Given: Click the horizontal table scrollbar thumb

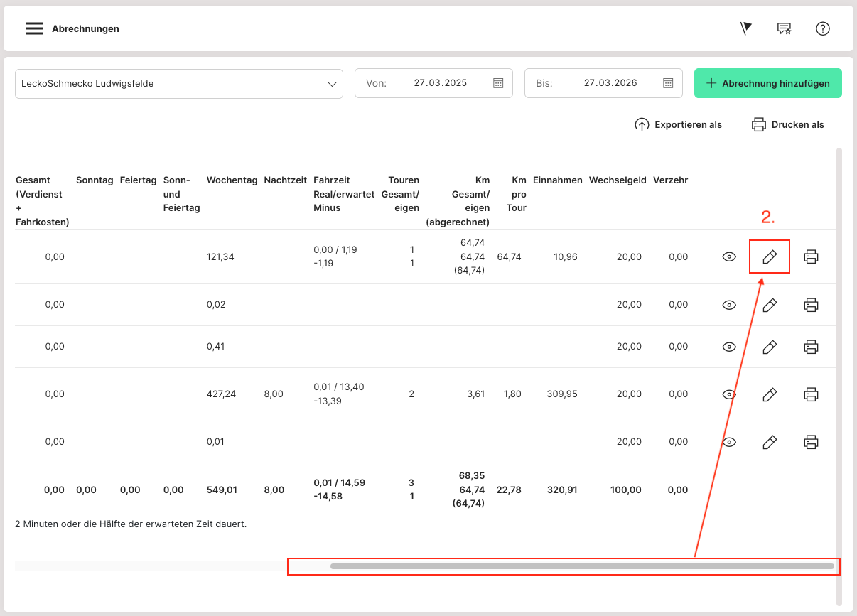Looking at the screenshot, I should [x=581, y=566].
